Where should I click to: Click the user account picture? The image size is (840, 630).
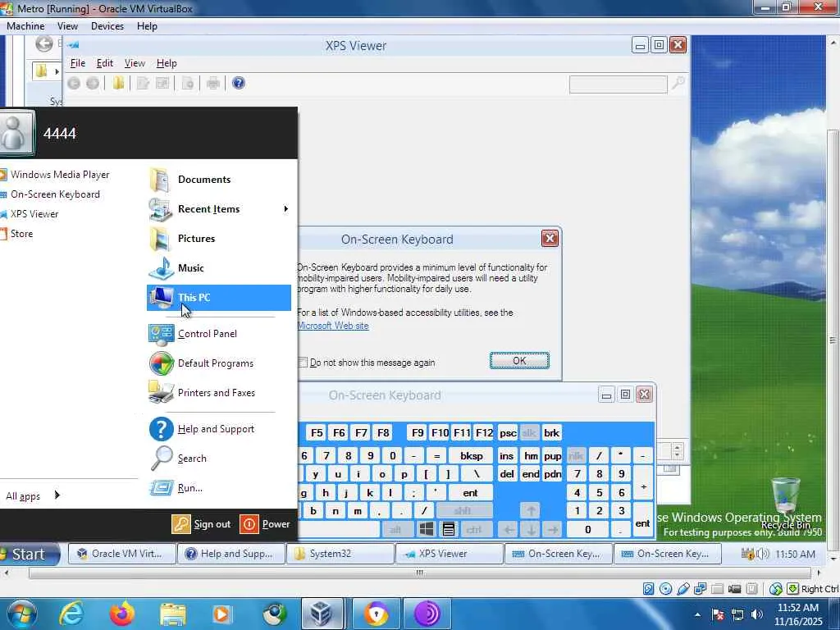[15, 132]
